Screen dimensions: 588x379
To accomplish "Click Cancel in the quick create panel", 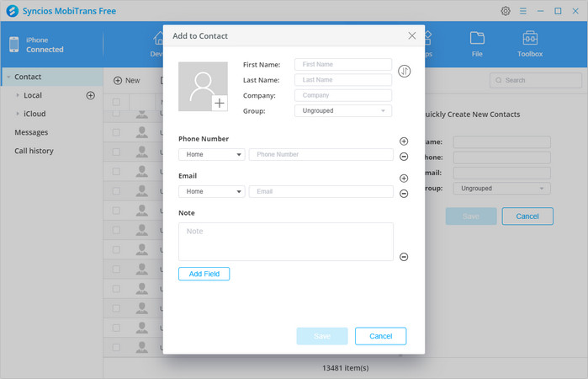I will [x=527, y=216].
